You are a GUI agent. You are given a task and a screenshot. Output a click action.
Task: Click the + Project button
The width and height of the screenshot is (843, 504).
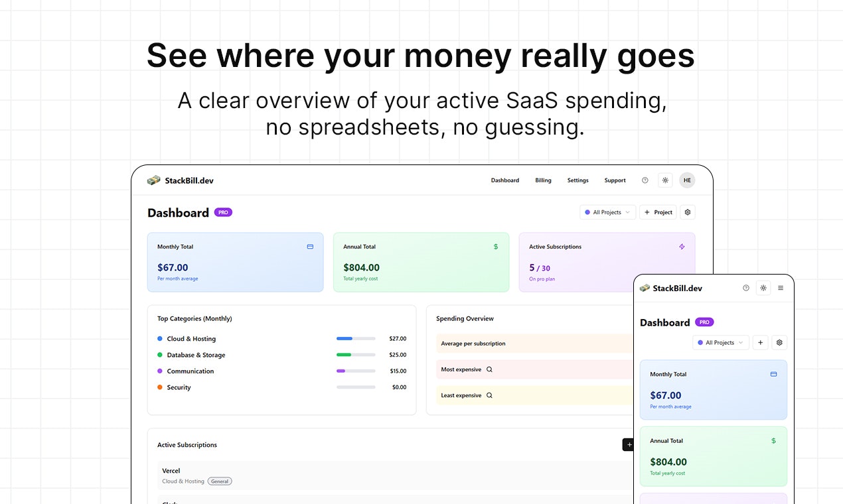pos(658,212)
